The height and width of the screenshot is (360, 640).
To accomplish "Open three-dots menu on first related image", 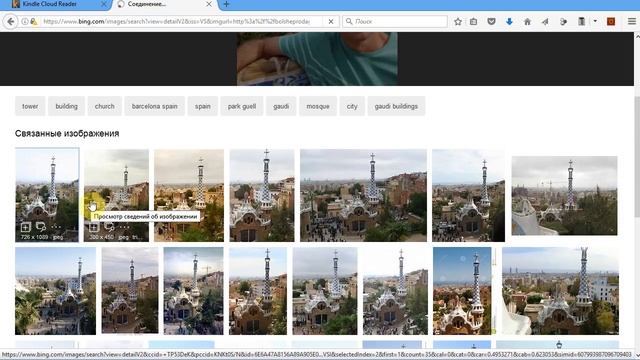I will (56, 227).
